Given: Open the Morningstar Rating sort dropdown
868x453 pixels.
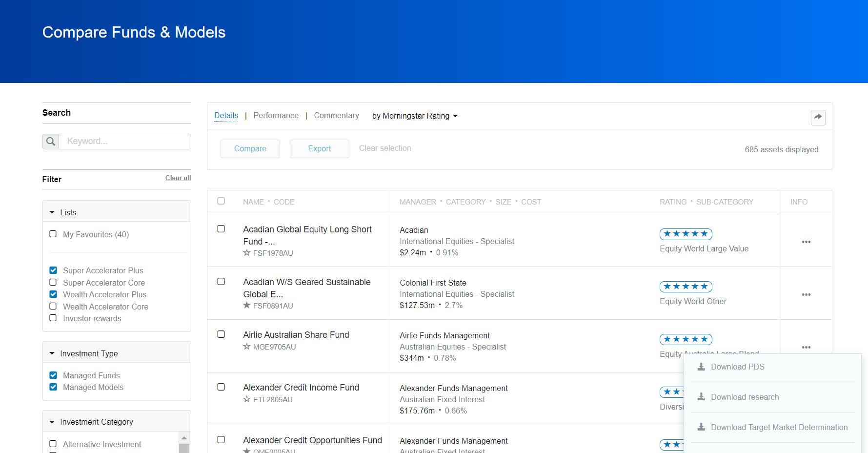Looking at the screenshot, I should (415, 116).
